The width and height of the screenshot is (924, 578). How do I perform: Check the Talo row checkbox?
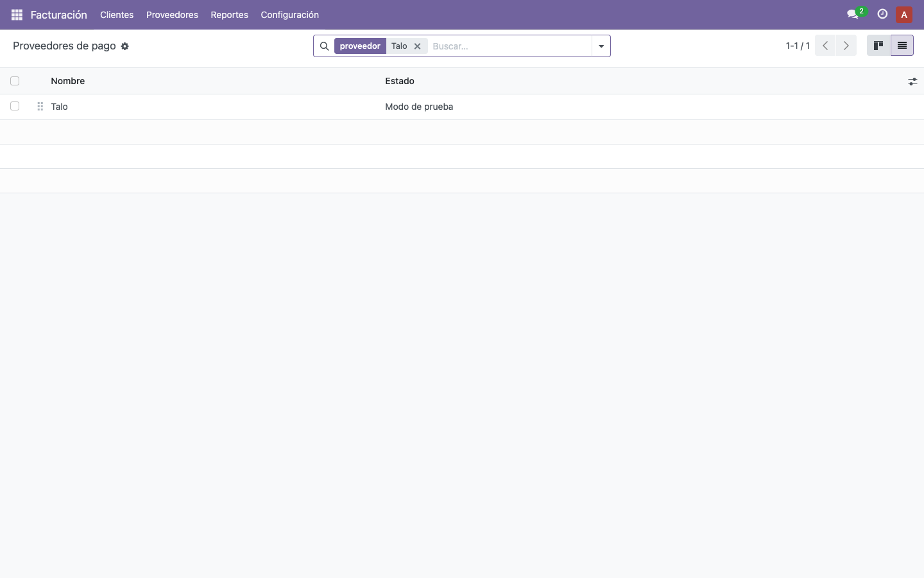click(x=15, y=106)
